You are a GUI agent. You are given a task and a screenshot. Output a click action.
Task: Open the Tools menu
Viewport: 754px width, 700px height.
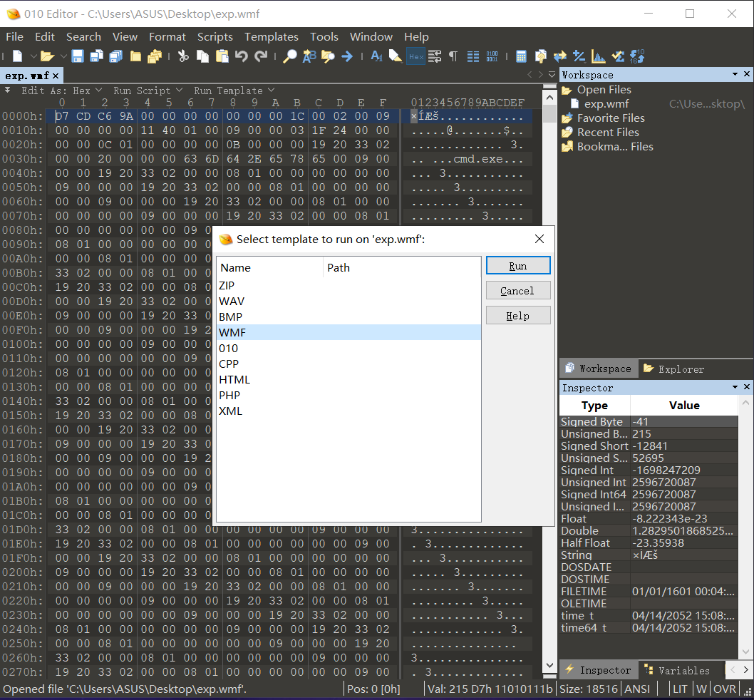(324, 36)
